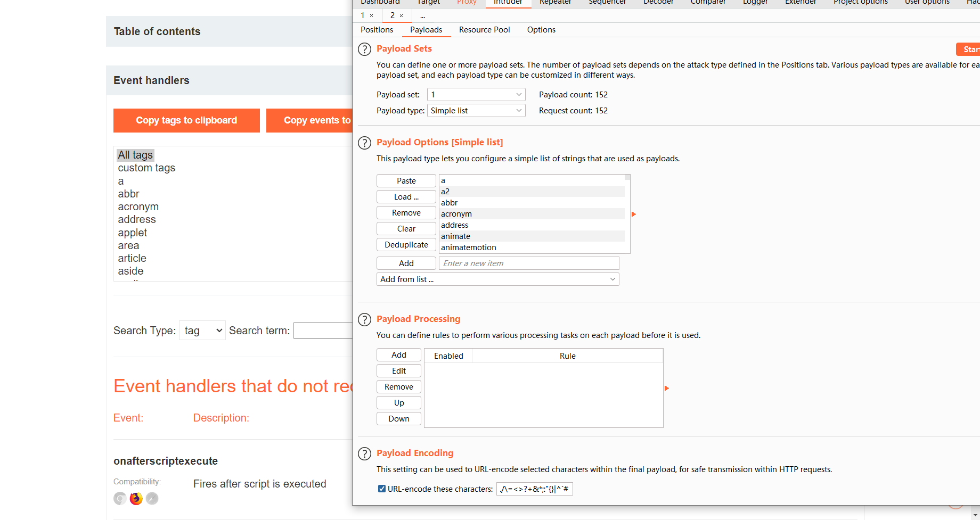Switch to the Resource Pool tab
Viewport: 980px width, 520px height.
[x=485, y=30]
